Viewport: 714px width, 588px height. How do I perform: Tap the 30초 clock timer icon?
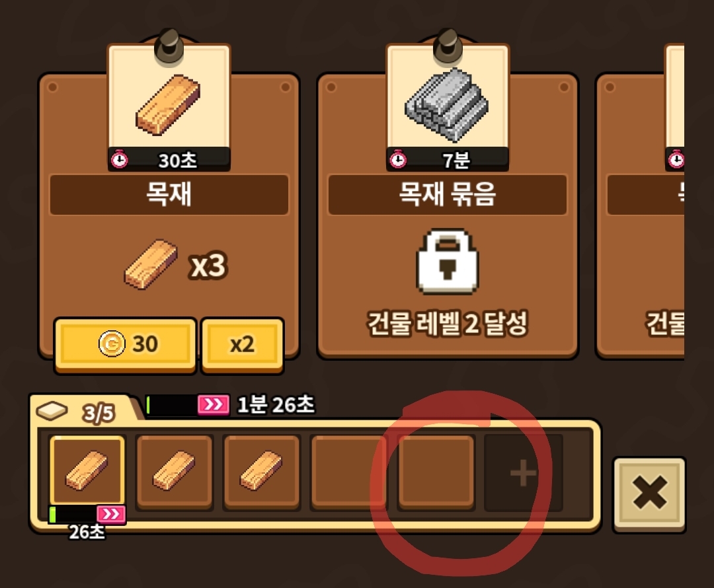(x=120, y=159)
